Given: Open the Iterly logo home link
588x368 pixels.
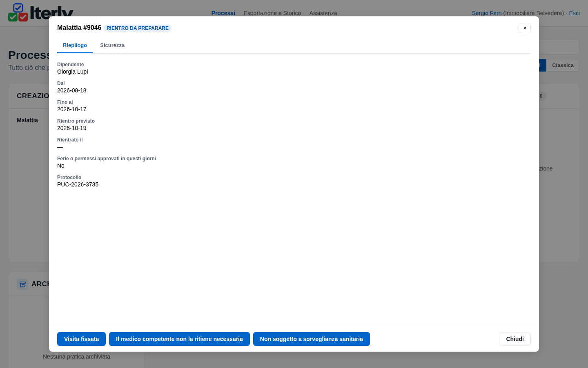Looking at the screenshot, I should point(41,12).
